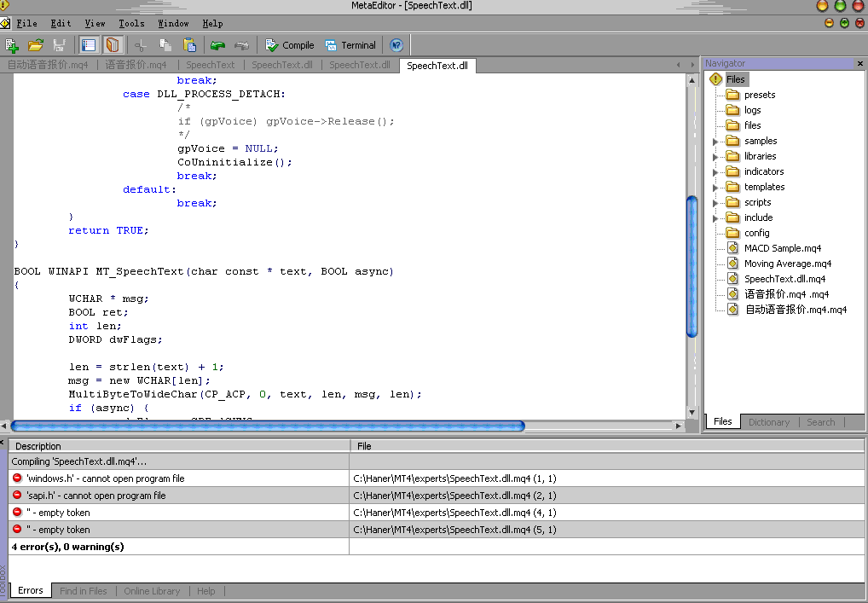Viewport: 868px width, 603px height.
Task: Create a new file with toolbar icon
Action: point(12,45)
